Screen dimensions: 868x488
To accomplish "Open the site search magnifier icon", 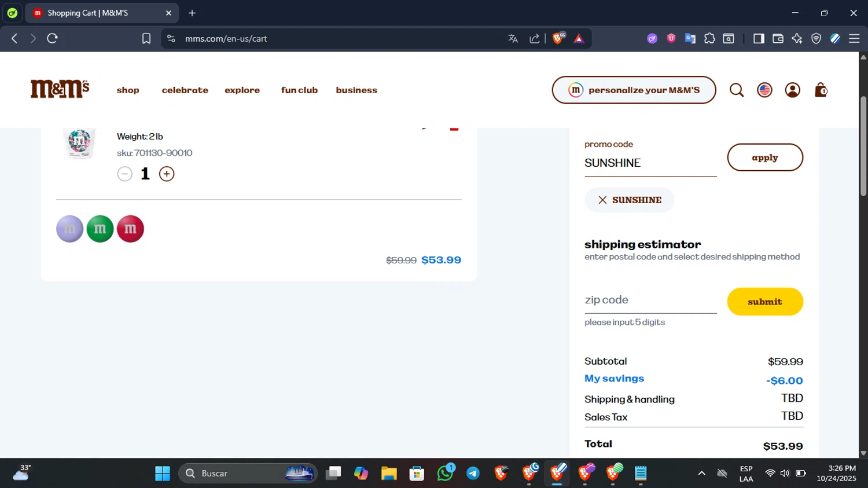I will [736, 90].
